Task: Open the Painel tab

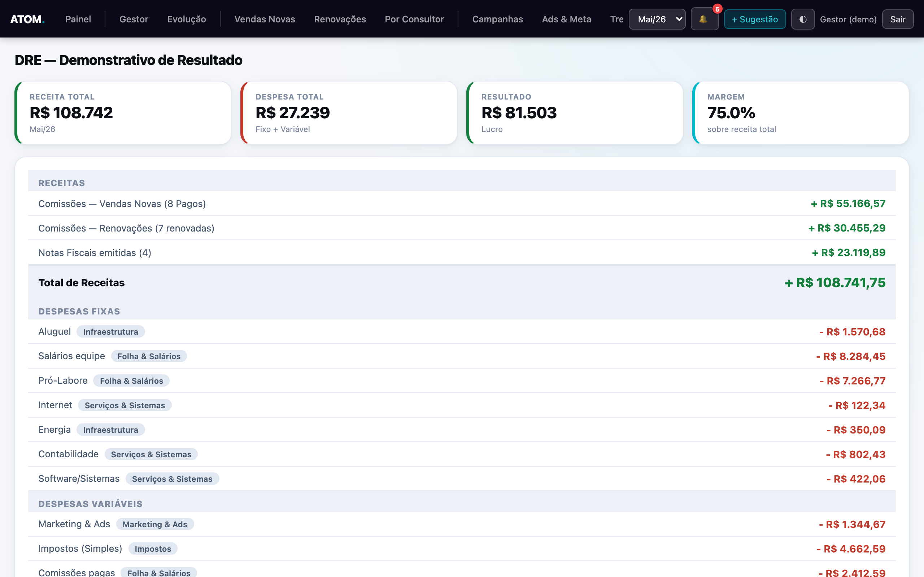Action: (x=78, y=19)
